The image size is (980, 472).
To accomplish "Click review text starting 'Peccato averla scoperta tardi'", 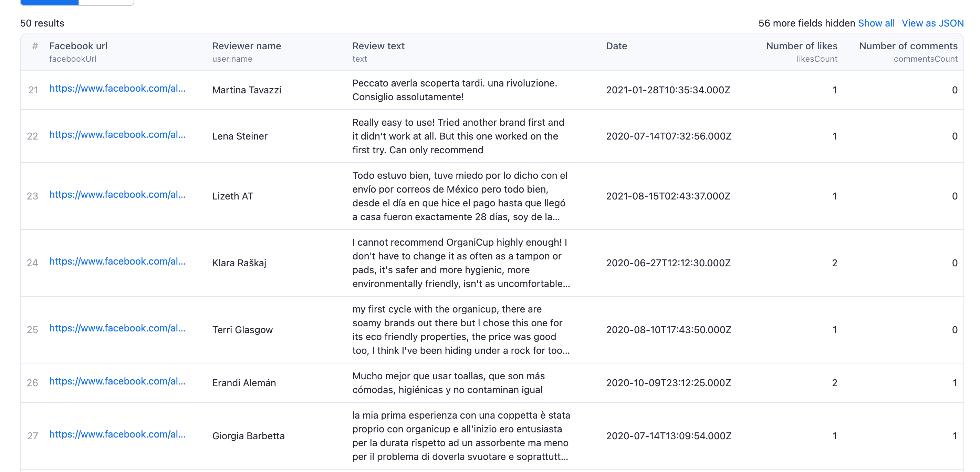I will click(455, 90).
